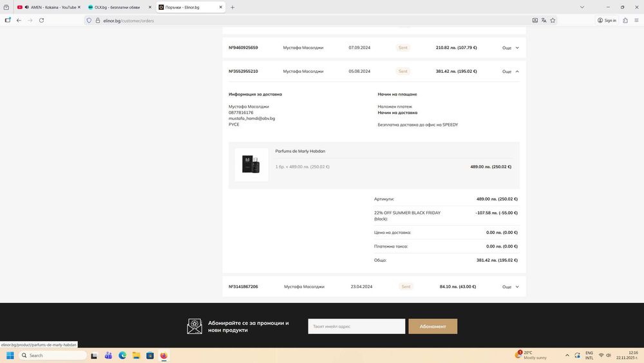This screenshot has width=644, height=363.
Task: Open Microsoft Store from taskbar
Action: 150,356
